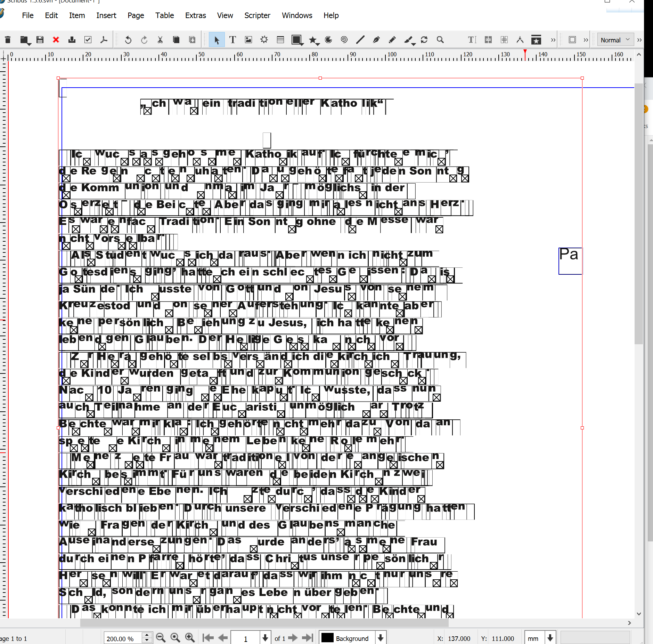The image size is (653, 644).
Task: Expand the mm units dropdown
Action: [x=550, y=638]
